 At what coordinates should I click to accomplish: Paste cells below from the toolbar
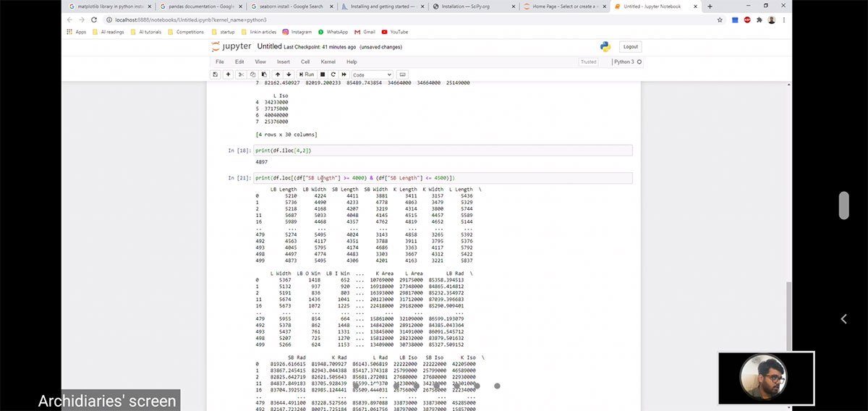(264, 75)
